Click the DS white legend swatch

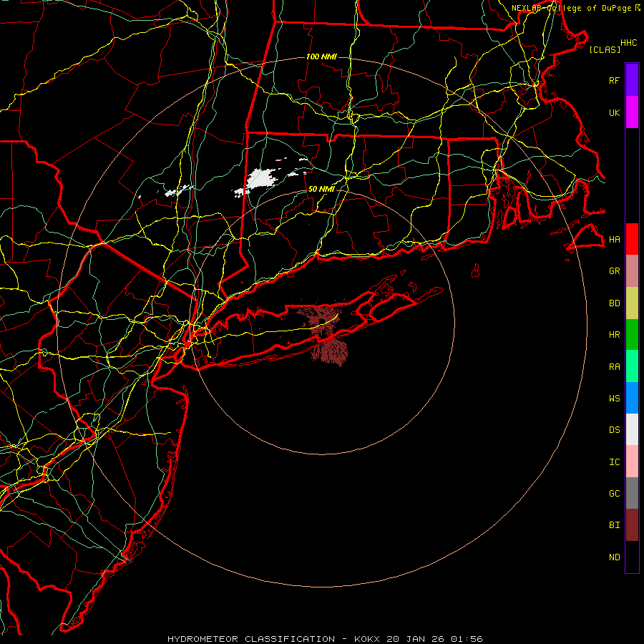tap(632, 429)
